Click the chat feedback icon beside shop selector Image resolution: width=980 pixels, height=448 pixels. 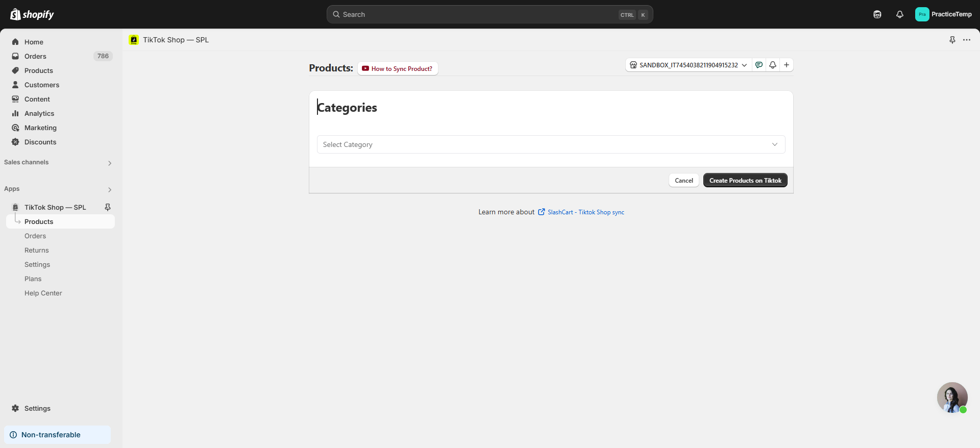click(759, 65)
